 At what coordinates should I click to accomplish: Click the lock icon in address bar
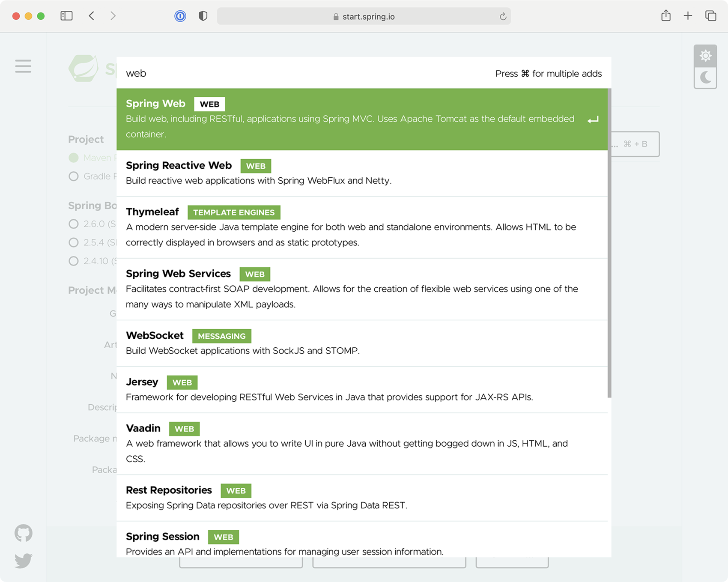(x=336, y=17)
